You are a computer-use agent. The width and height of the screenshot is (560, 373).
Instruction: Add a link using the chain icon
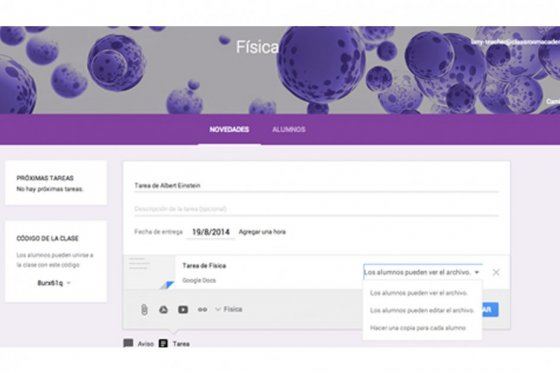click(202, 309)
